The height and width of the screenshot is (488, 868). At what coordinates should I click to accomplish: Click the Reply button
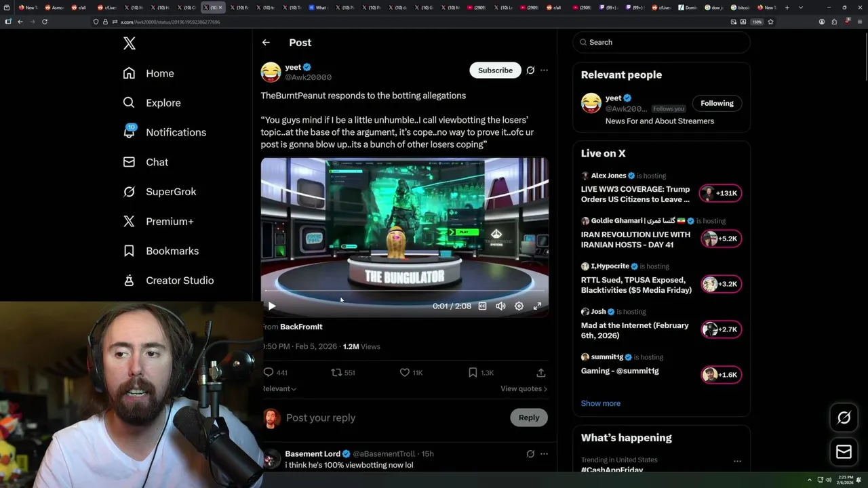tap(529, 418)
